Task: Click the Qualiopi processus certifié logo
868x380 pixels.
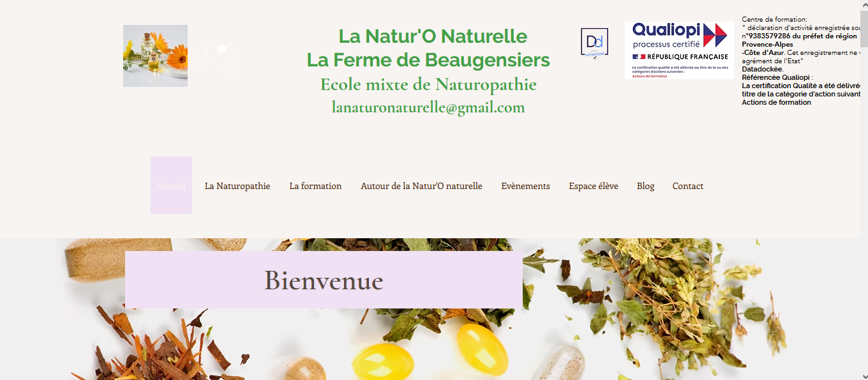Action: [679, 50]
